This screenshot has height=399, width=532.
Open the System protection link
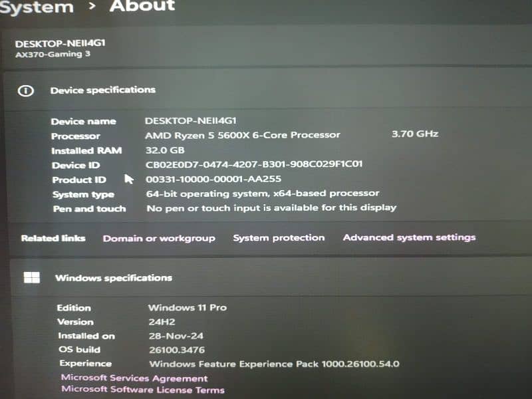(x=279, y=237)
